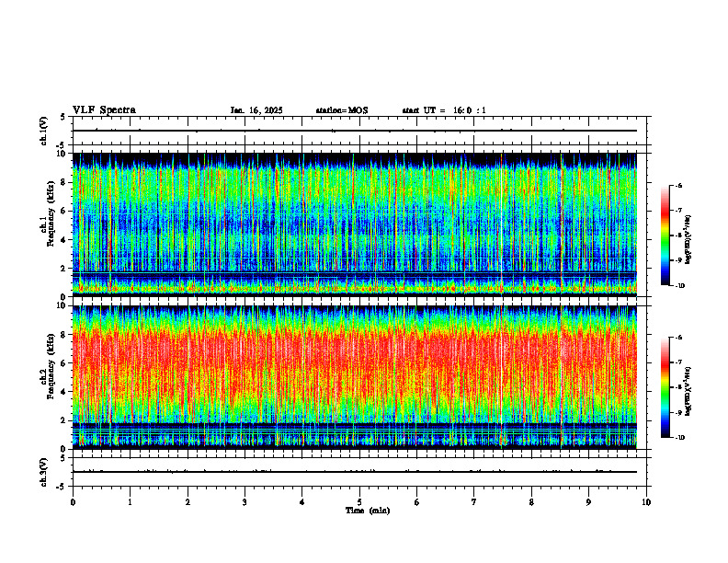Click the time-axis end label "10"
Image resolution: width=728 pixels, height=563 pixels.
(646, 502)
